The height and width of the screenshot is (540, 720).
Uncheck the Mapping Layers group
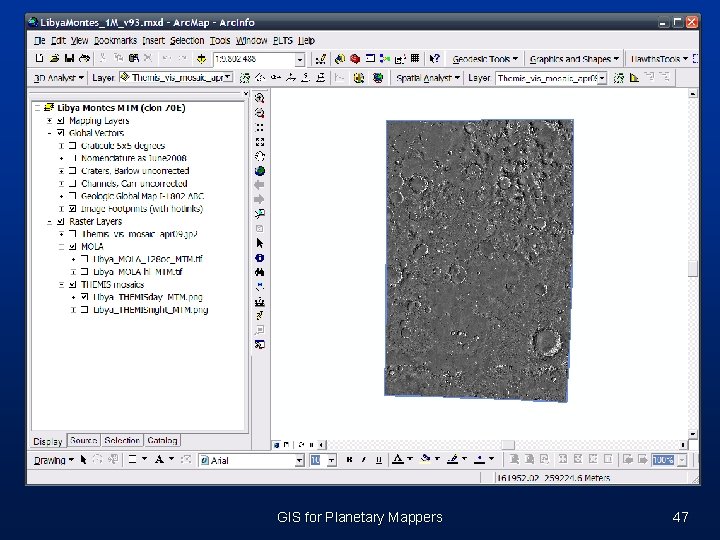61,121
